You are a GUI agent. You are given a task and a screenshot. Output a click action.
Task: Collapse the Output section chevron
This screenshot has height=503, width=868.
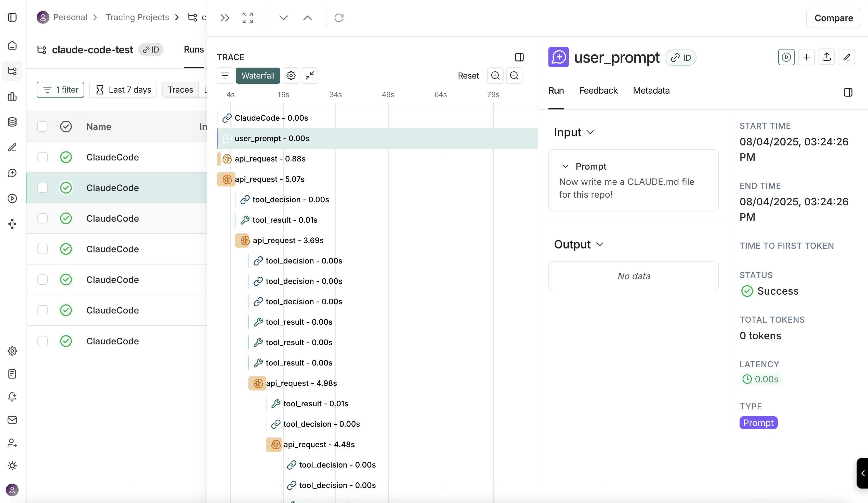click(x=599, y=244)
